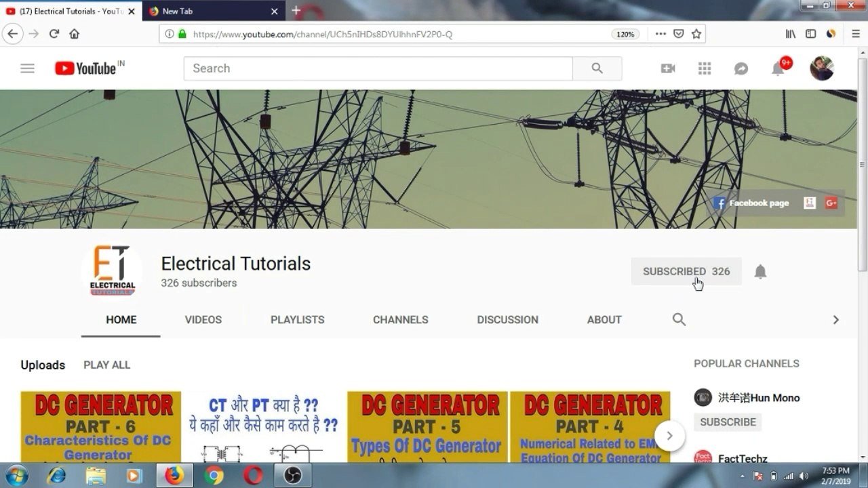The width and height of the screenshot is (868, 488).
Task: Select the ABOUT channel tab
Action: click(x=604, y=320)
